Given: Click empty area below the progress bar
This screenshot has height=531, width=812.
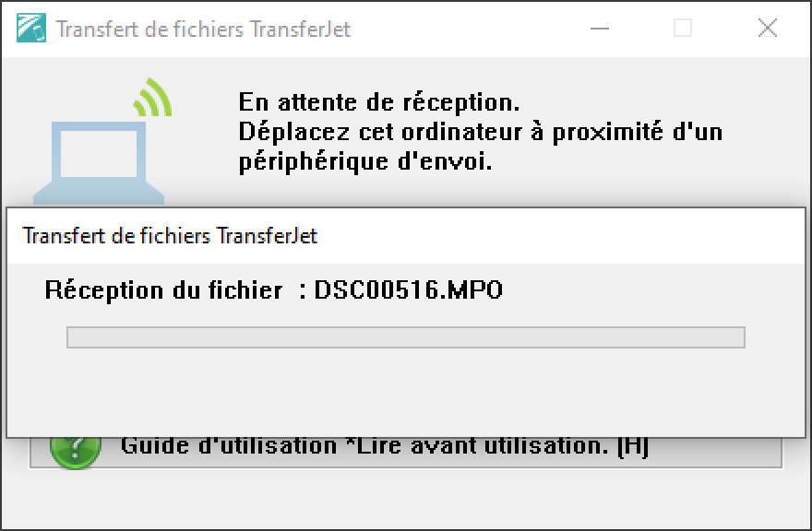Looking at the screenshot, I should pyautogui.click(x=405, y=394).
